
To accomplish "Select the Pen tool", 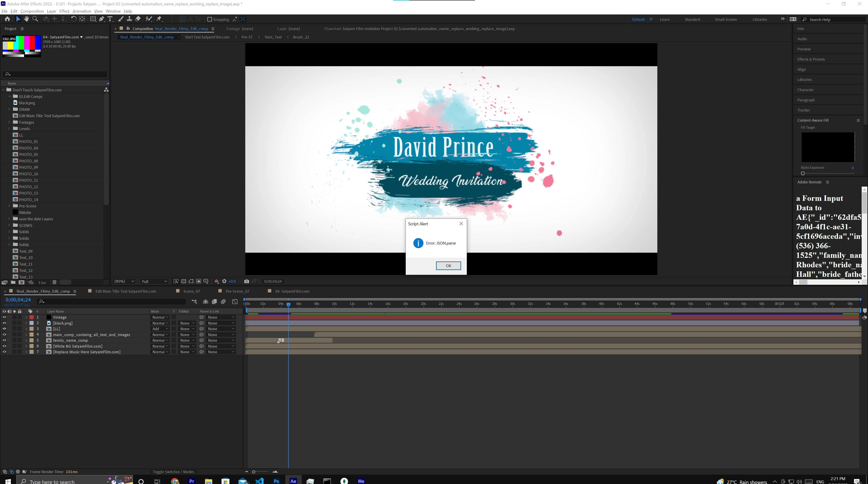I will [101, 19].
